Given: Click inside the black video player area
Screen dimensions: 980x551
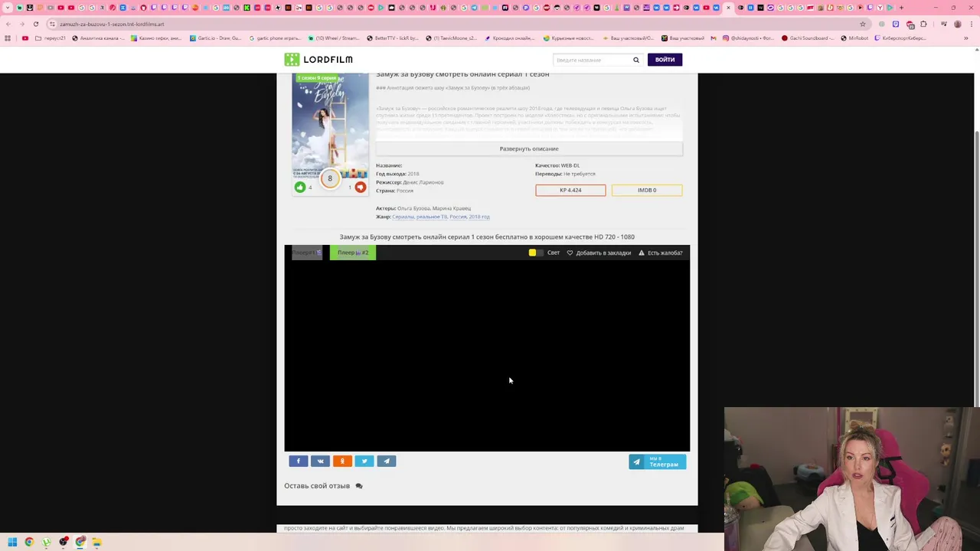Looking at the screenshot, I should click(487, 356).
